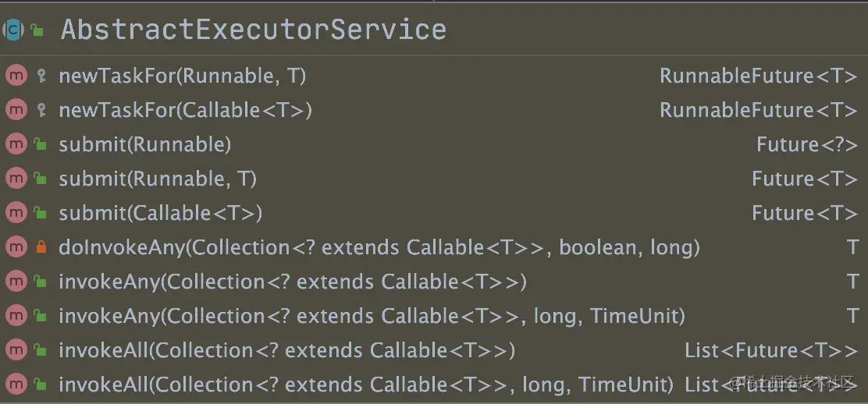Select the doInvokeAny method entry

[x=379, y=247]
